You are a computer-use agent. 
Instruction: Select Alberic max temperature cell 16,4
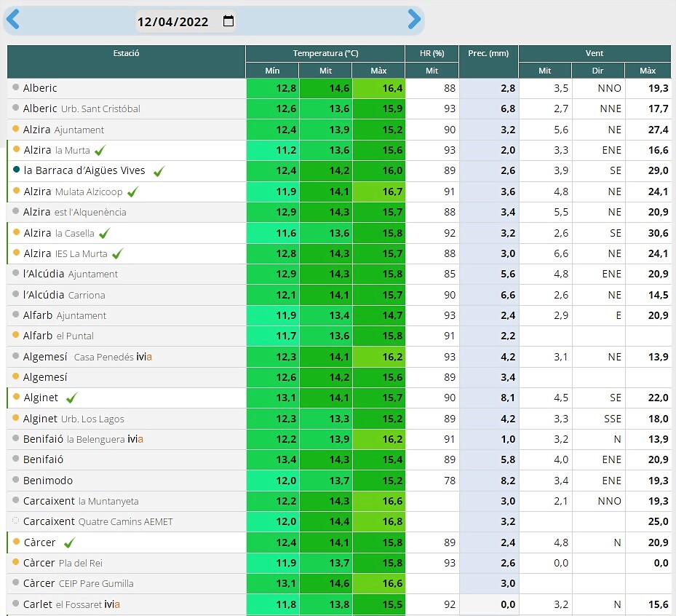(379, 88)
